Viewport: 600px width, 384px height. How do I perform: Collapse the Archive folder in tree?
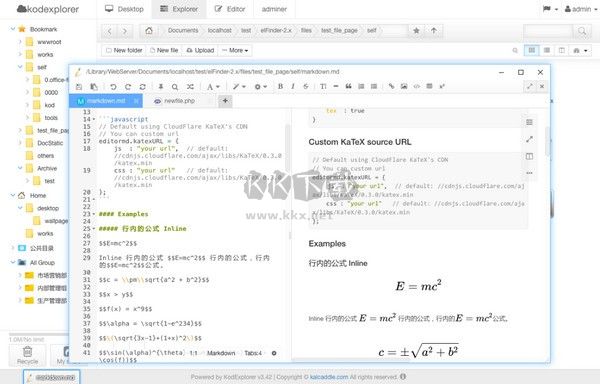tap(20, 168)
